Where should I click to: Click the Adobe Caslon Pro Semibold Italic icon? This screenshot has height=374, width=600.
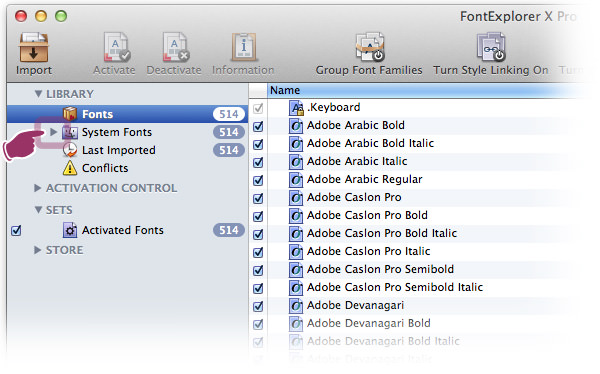(x=295, y=287)
